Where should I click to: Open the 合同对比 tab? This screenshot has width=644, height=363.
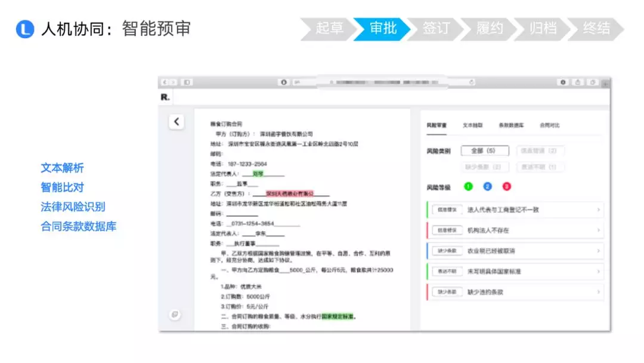(x=550, y=125)
